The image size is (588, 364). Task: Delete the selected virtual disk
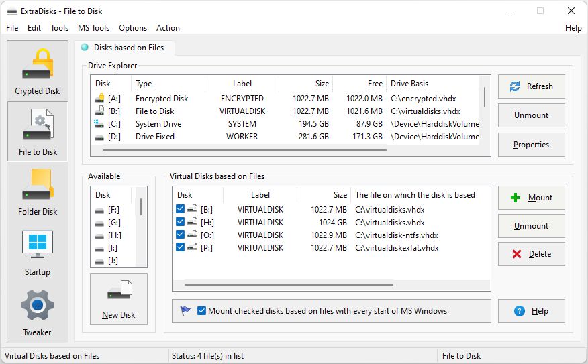click(531, 254)
